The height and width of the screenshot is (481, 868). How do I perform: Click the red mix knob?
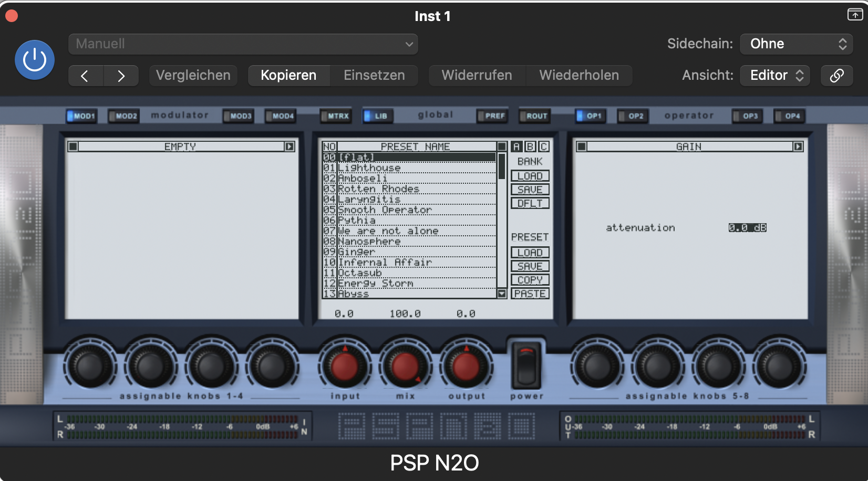click(406, 366)
